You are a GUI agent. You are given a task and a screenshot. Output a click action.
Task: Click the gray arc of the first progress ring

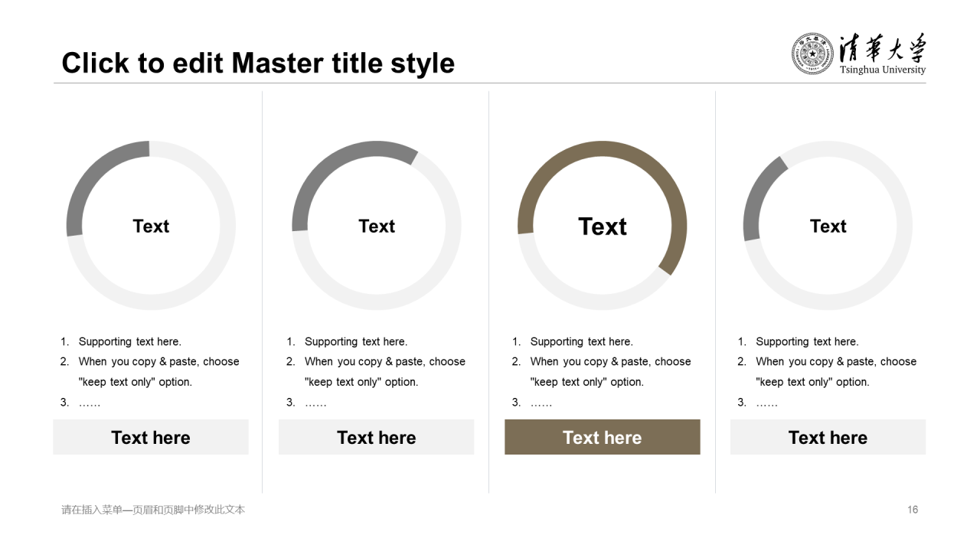click(x=92, y=174)
